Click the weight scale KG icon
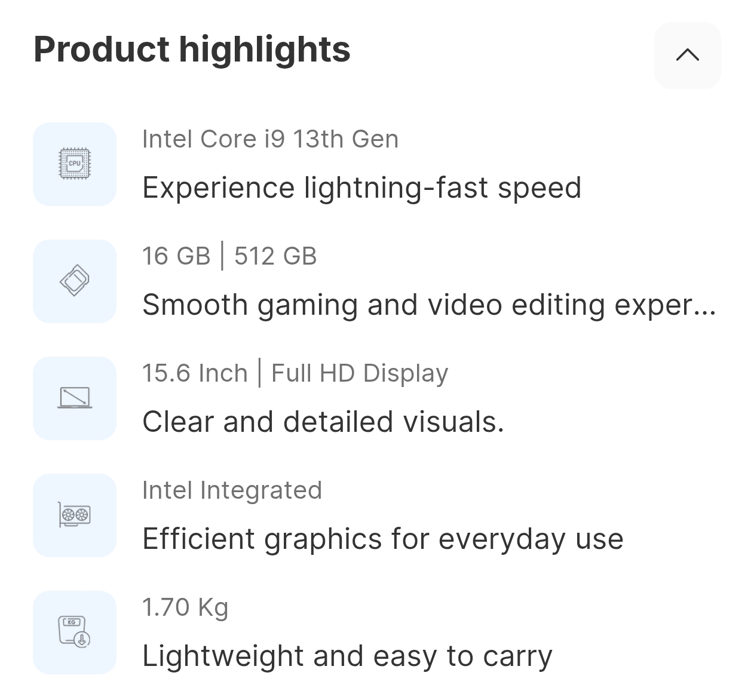 75,632
